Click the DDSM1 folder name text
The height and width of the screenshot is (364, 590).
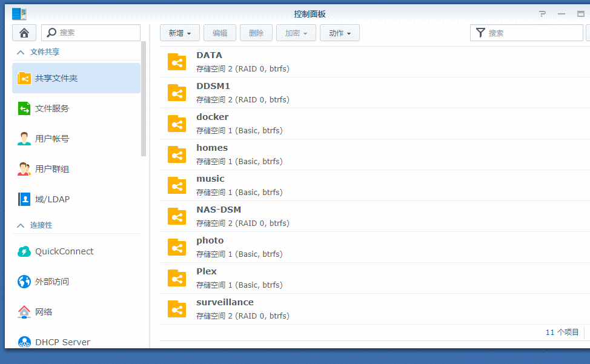click(x=213, y=86)
